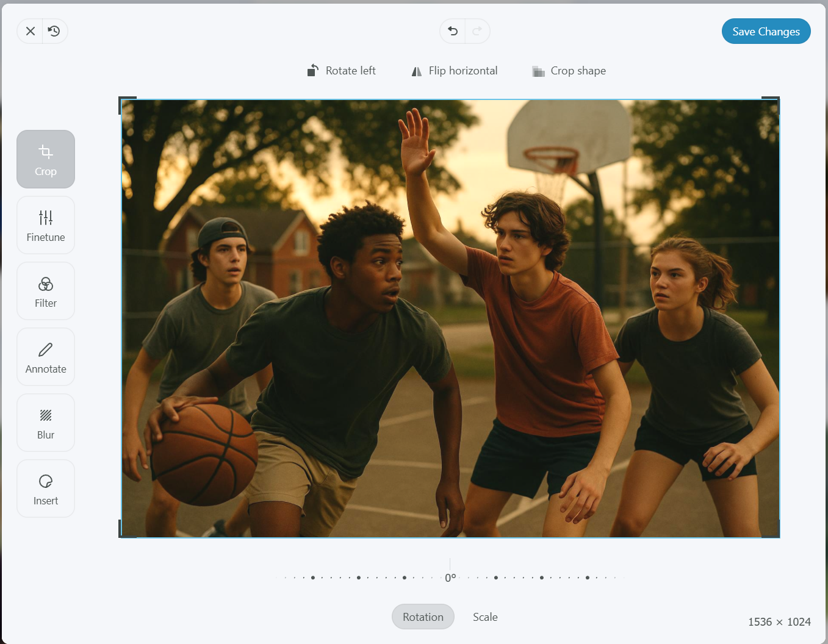Flip the image horizontally
The width and height of the screenshot is (828, 644).
click(x=455, y=71)
